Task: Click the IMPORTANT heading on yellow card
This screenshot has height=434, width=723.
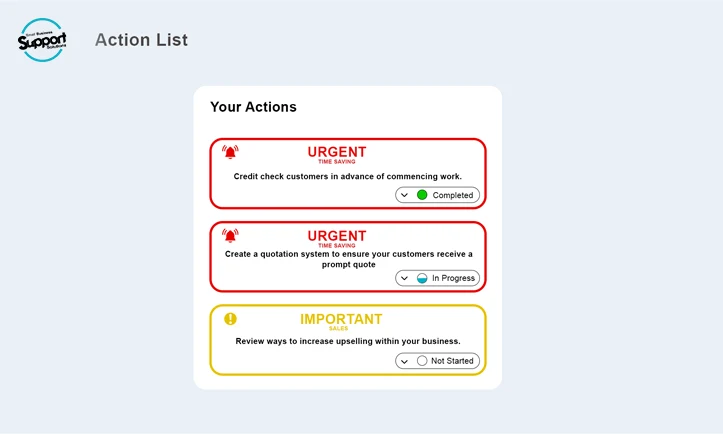Action: 341,319
